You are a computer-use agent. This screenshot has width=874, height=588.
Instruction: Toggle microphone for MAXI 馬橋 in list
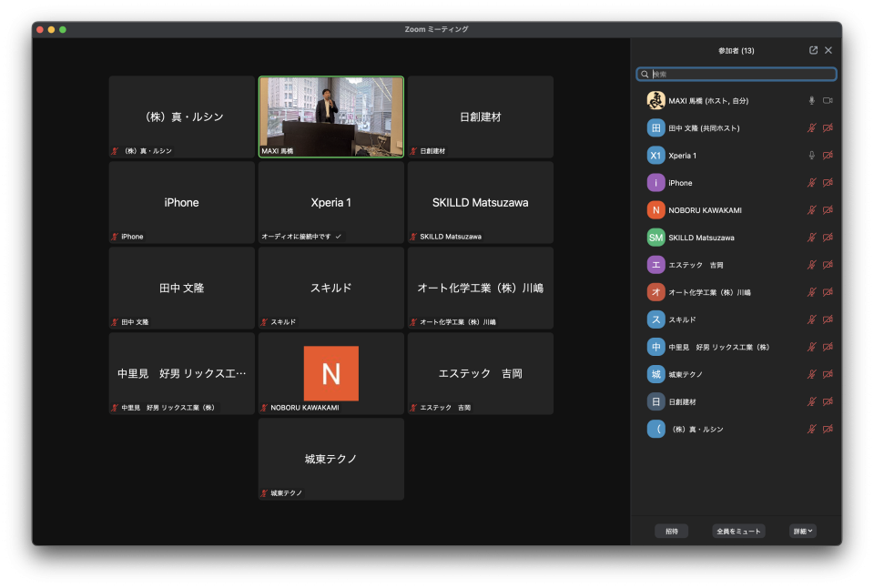click(x=811, y=101)
